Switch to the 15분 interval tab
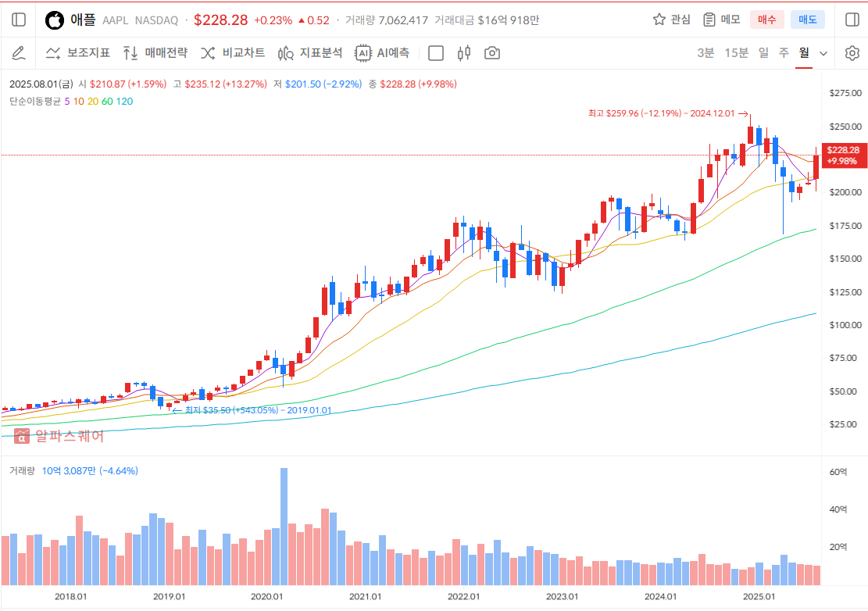The image size is (868, 611). [736, 53]
